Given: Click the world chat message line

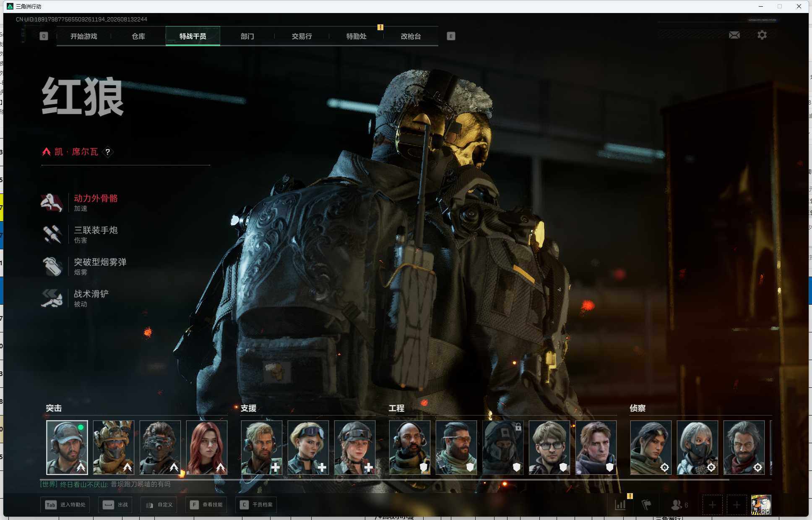Looking at the screenshot, I should pos(105,484).
